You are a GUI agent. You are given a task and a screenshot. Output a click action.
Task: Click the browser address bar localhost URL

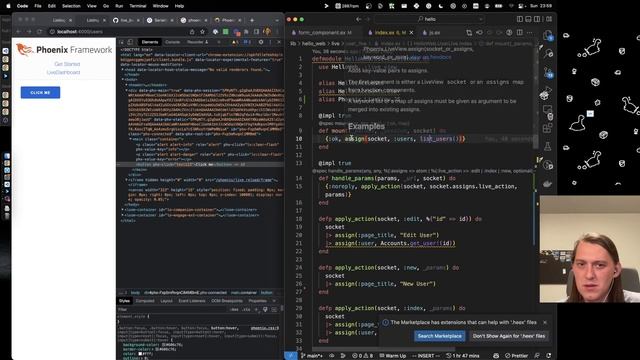pyautogui.click(x=80, y=32)
